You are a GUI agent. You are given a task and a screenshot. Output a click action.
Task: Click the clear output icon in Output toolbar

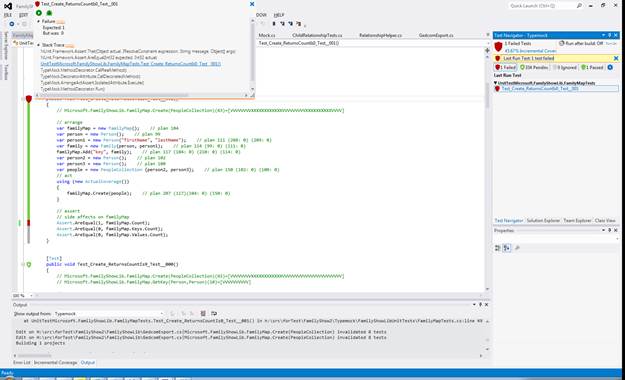[x=203, y=313]
